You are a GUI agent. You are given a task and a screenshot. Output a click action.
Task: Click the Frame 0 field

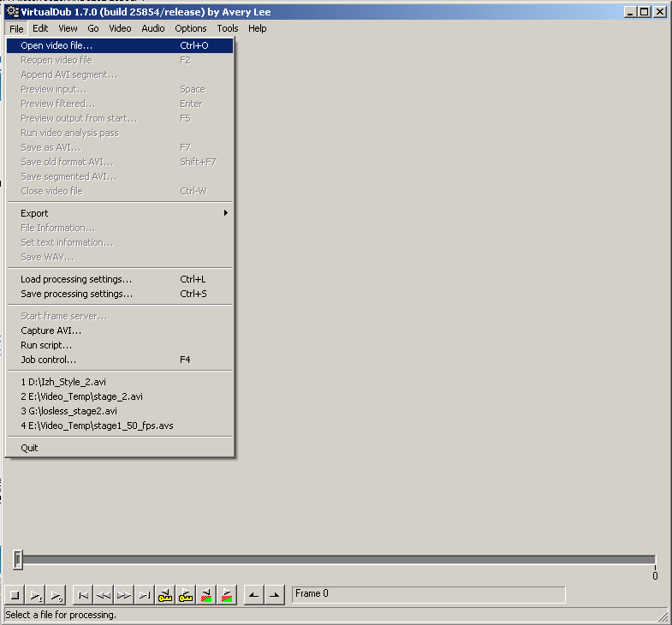pyautogui.click(x=429, y=594)
